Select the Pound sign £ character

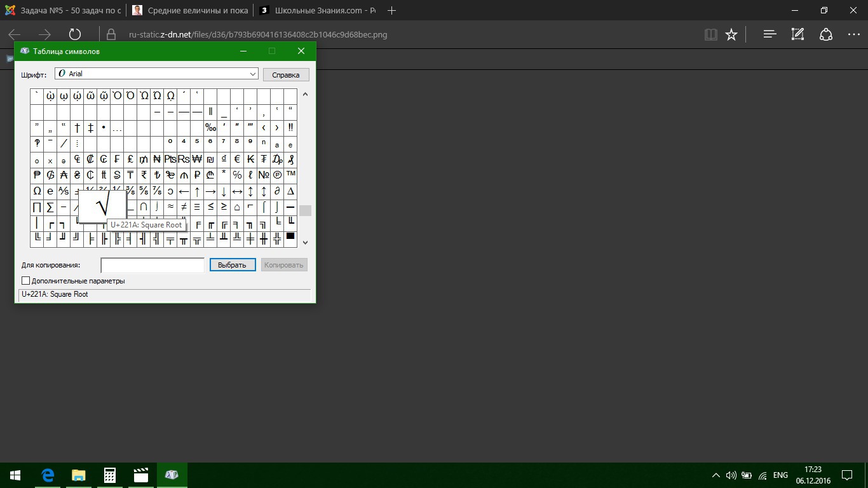click(130, 159)
